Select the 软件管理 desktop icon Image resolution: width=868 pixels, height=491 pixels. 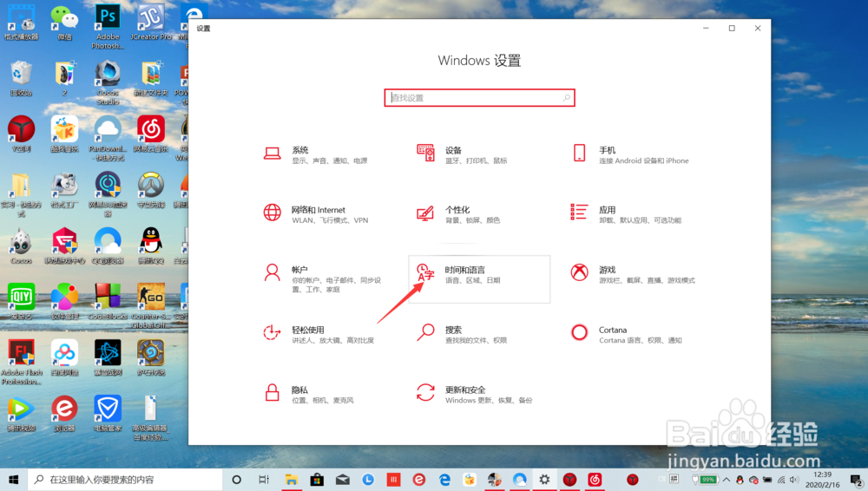(64, 302)
